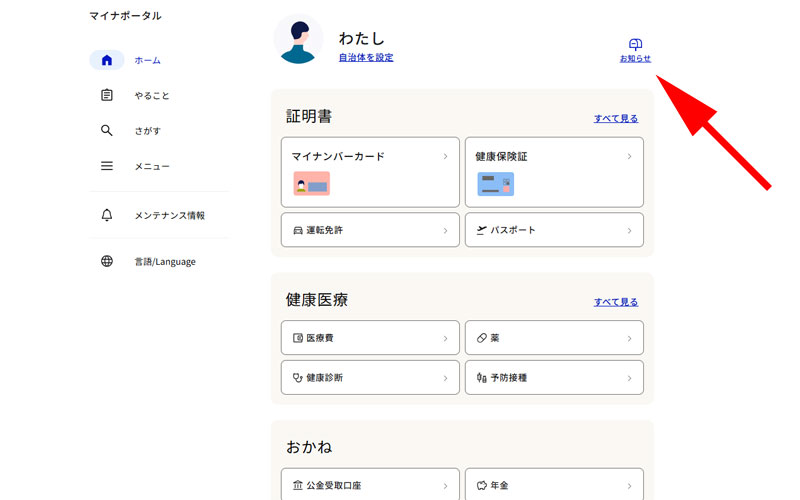Open the 健康診断 button
The image size is (800, 500).
[x=370, y=378]
